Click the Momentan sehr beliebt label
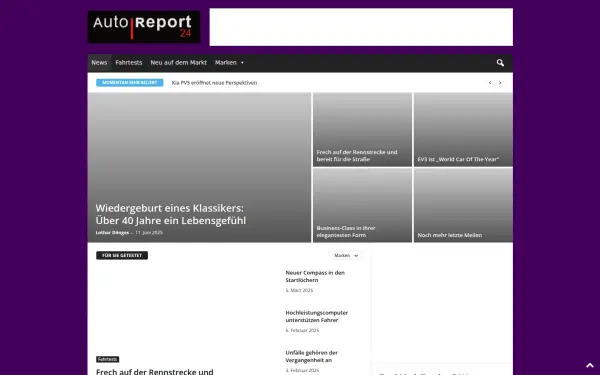 click(x=130, y=83)
